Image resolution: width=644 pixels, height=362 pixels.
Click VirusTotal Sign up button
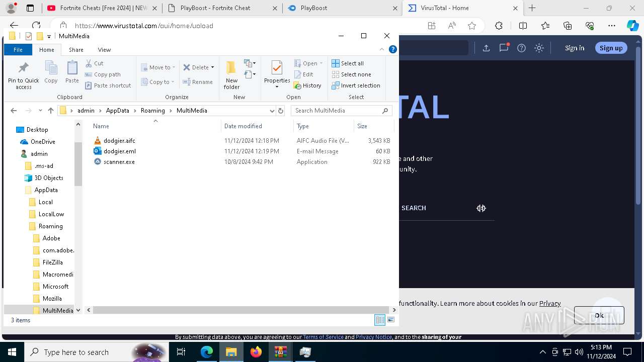click(611, 48)
